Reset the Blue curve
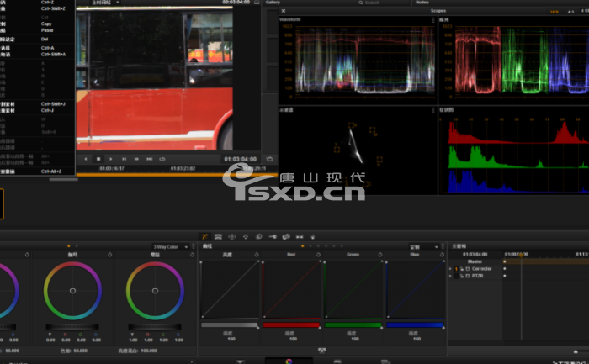The image size is (589, 364). 442,255
